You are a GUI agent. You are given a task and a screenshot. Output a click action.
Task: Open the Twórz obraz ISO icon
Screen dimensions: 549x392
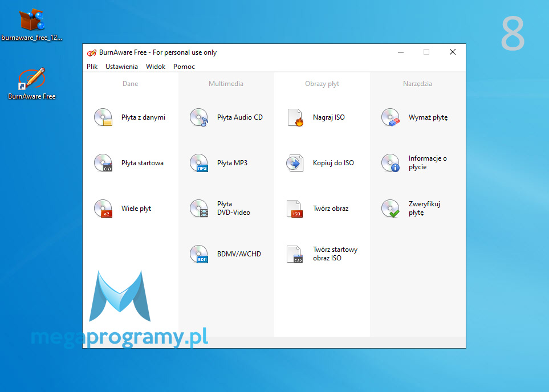[295, 209]
